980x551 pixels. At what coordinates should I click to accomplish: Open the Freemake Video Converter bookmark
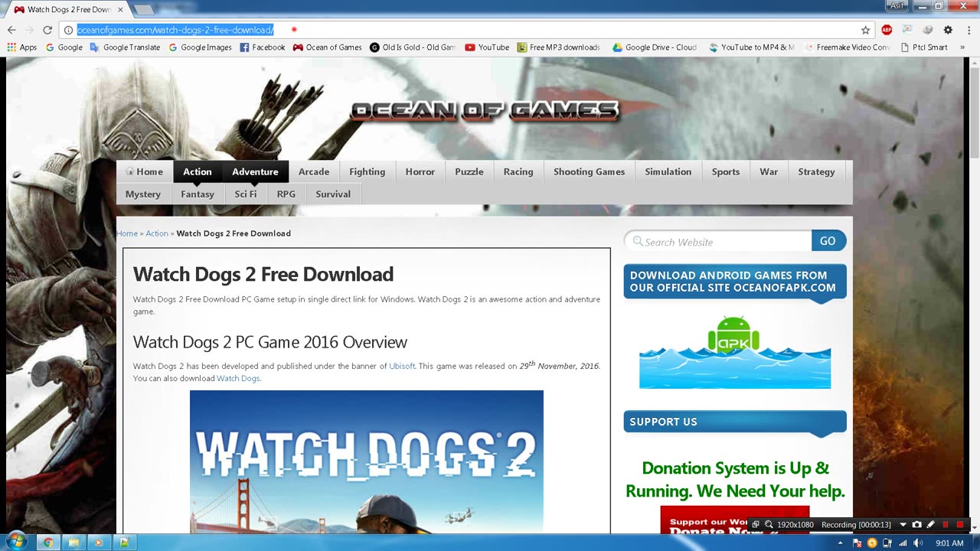coord(847,47)
